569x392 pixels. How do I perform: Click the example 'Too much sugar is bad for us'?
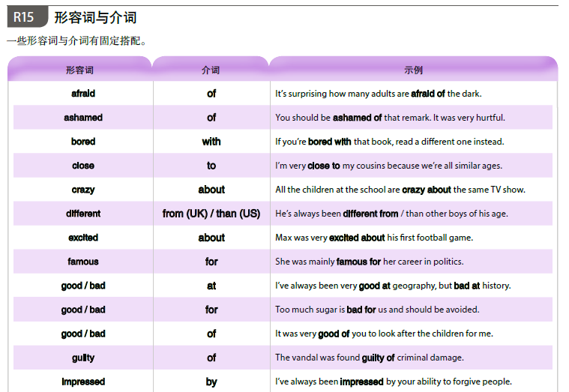pos(377,310)
